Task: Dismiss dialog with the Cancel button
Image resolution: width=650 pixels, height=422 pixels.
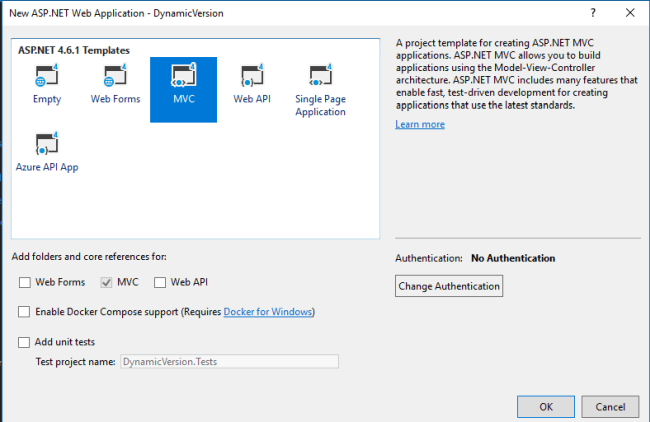Action: click(610, 407)
